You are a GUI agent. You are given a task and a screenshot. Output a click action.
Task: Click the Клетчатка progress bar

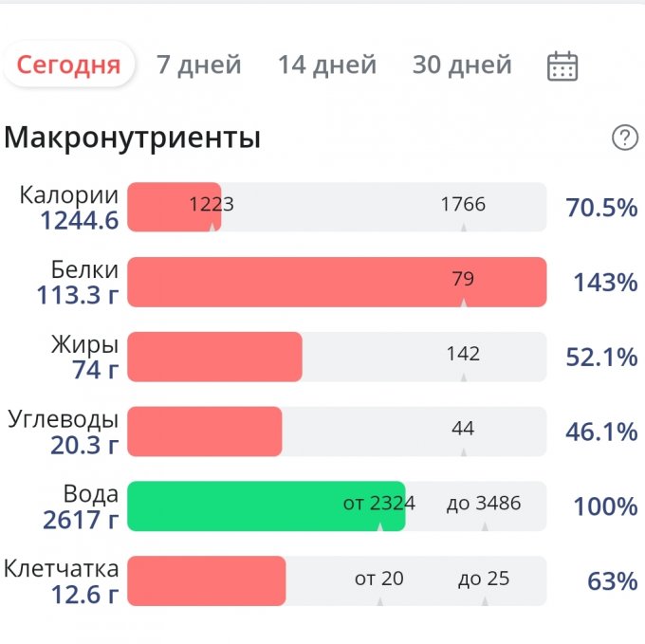point(337,580)
